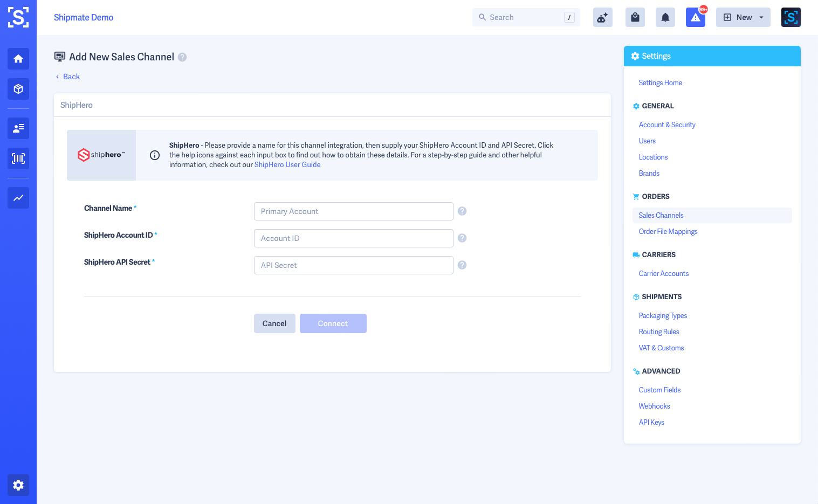Click the ORDERS section heading
The image size is (818, 504).
tap(656, 197)
